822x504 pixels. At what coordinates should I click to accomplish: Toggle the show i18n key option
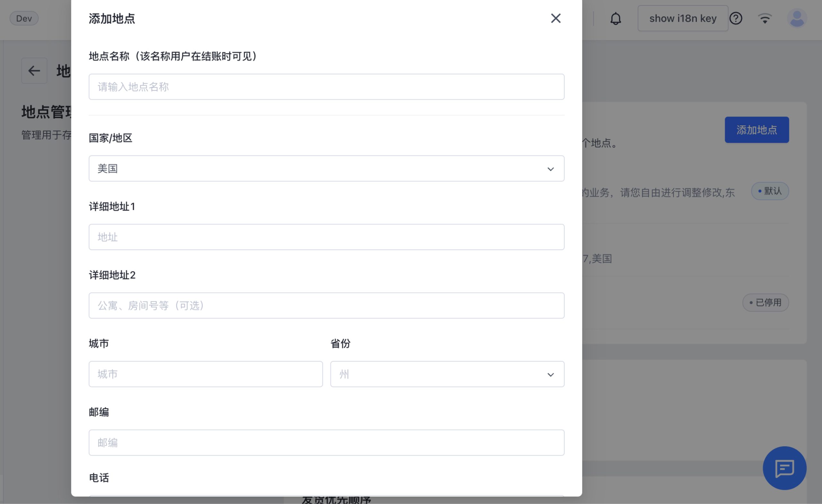point(683,18)
